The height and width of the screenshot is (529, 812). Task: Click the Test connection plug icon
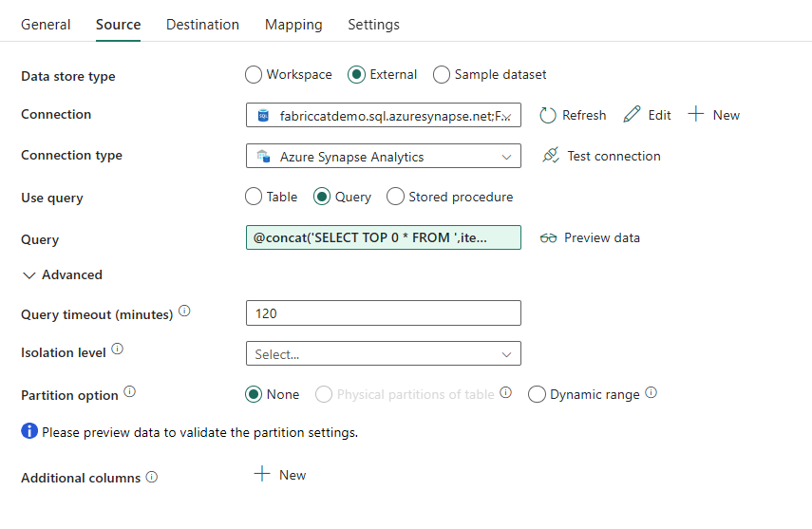point(551,156)
